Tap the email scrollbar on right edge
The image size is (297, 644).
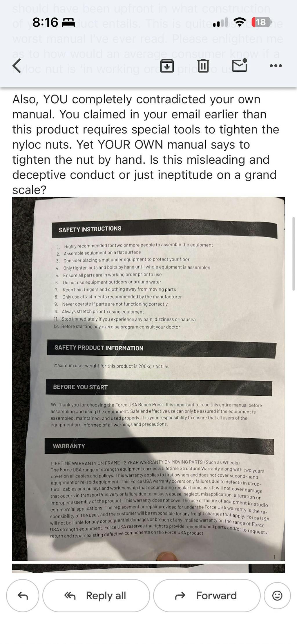pos(294,254)
